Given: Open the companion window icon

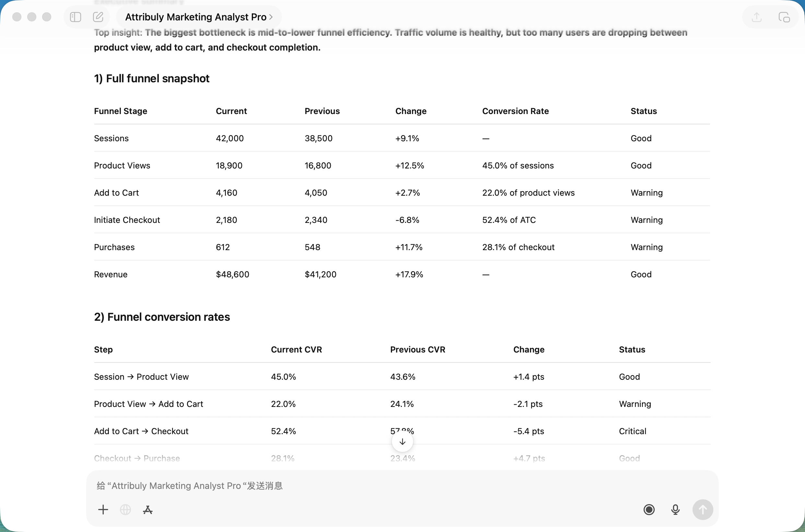Looking at the screenshot, I should point(784,17).
